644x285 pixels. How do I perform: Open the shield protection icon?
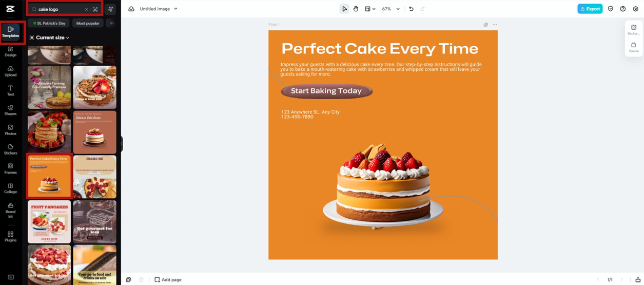tap(611, 9)
